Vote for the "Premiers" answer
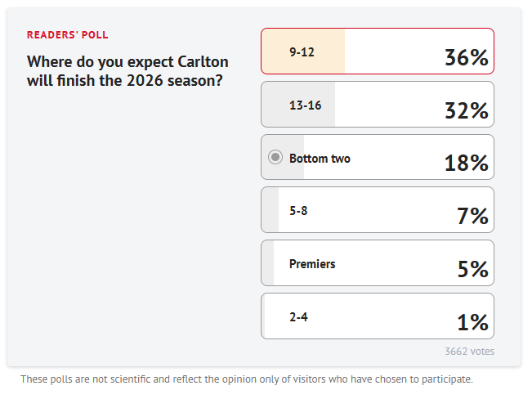The width and height of the screenshot is (532, 399). point(312,264)
